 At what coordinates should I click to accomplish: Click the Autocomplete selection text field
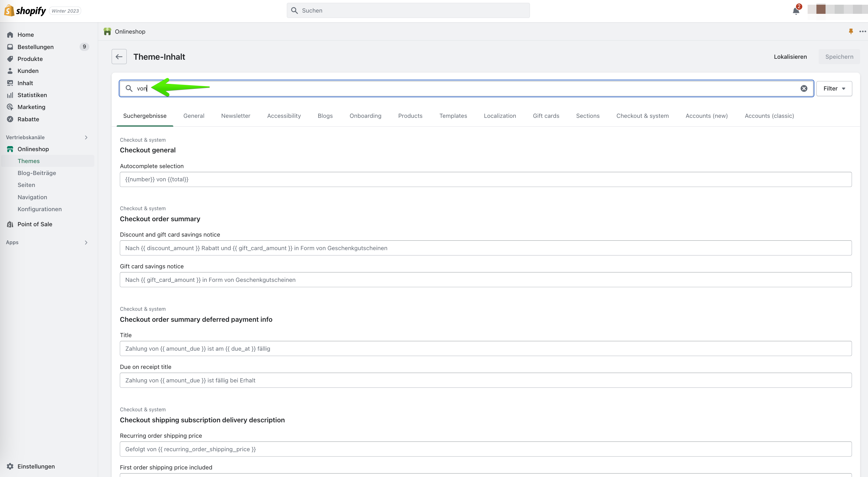[486, 179]
